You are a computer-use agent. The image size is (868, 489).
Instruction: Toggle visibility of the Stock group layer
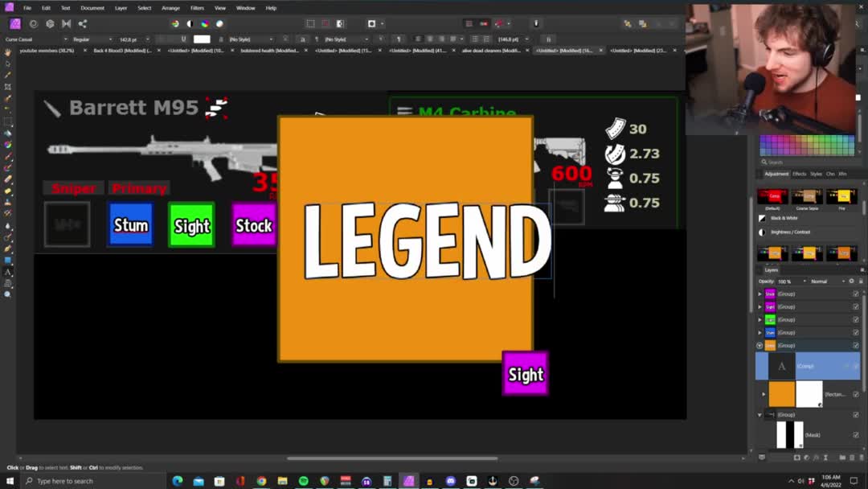855,294
